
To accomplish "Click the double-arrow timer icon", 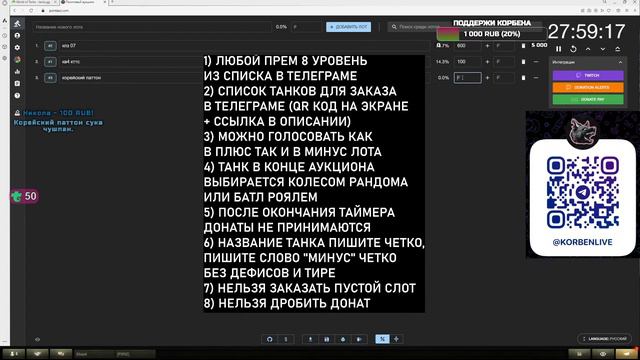I will pos(618,49).
